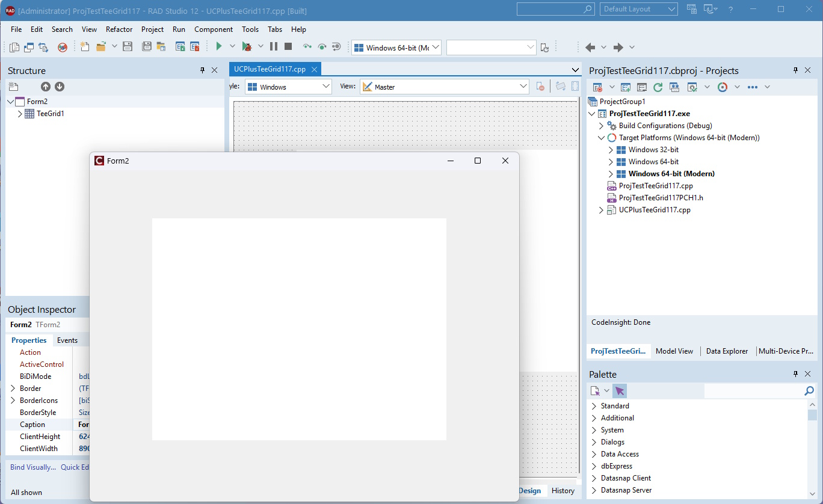Stop the running program with the square button
This screenshot has width=823, height=504.
tap(288, 46)
